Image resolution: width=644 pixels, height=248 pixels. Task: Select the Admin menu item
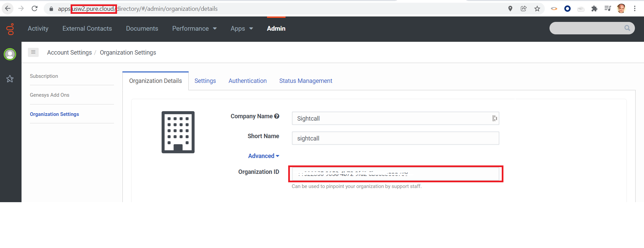click(276, 29)
